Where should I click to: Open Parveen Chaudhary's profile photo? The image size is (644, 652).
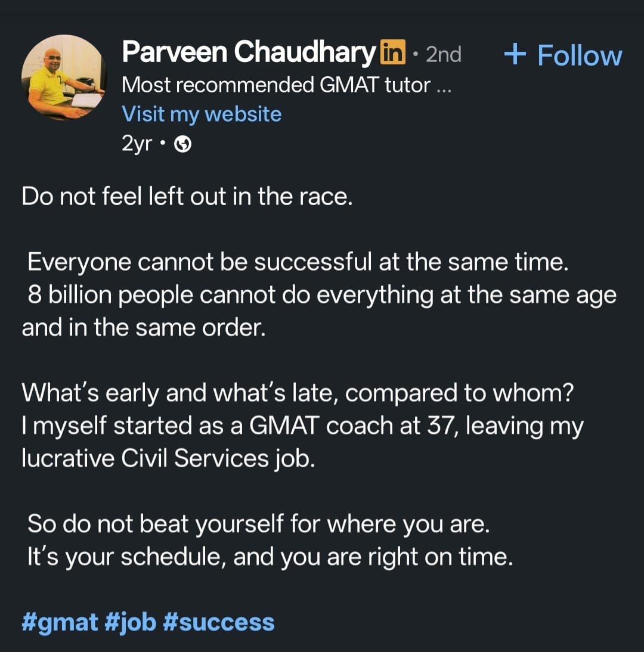[63, 79]
